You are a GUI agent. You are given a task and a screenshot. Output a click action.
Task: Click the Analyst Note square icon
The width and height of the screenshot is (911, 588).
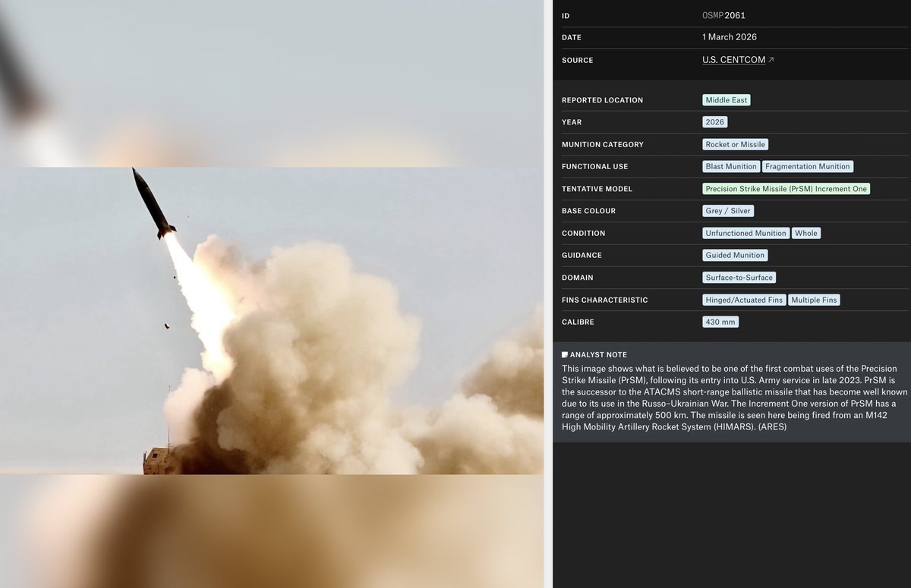click(x=564, y=354)
